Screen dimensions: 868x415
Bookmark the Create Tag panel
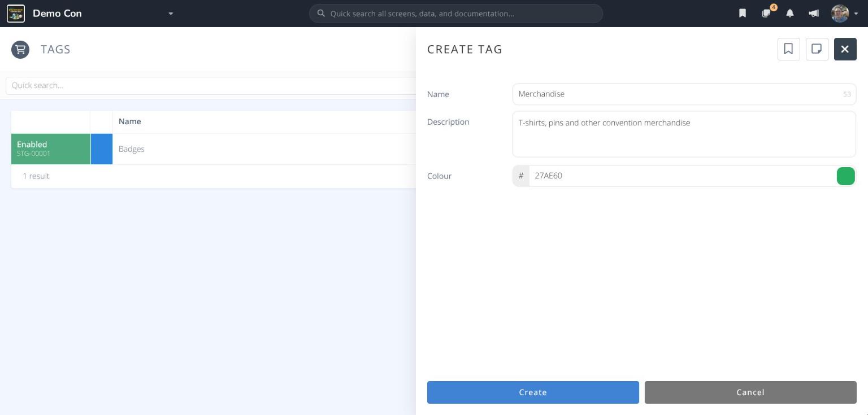788,49
